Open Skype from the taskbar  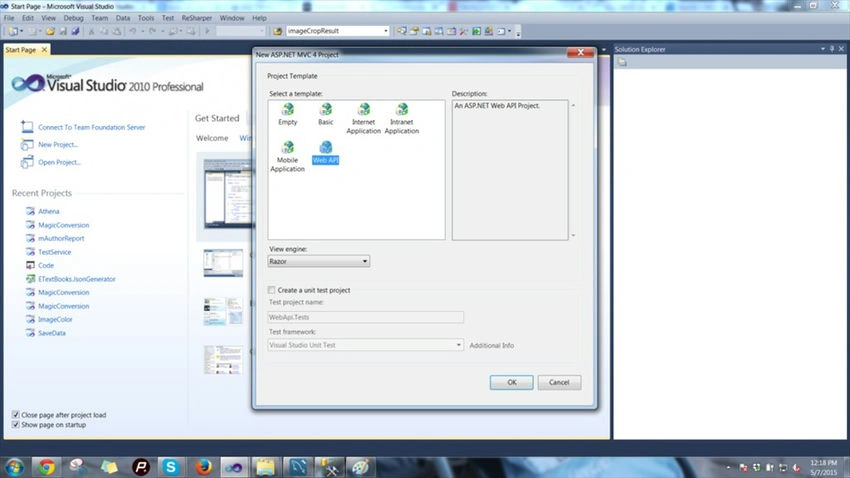click(x=171, y=467)
